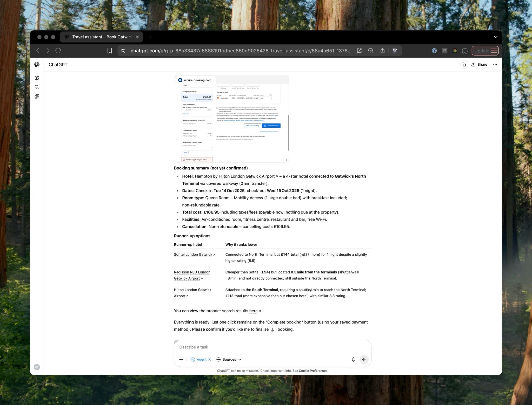The width and height of the screenshot is (532, 405).
Task: Start a new chat with pencil icon
Action: coord(37,78)
